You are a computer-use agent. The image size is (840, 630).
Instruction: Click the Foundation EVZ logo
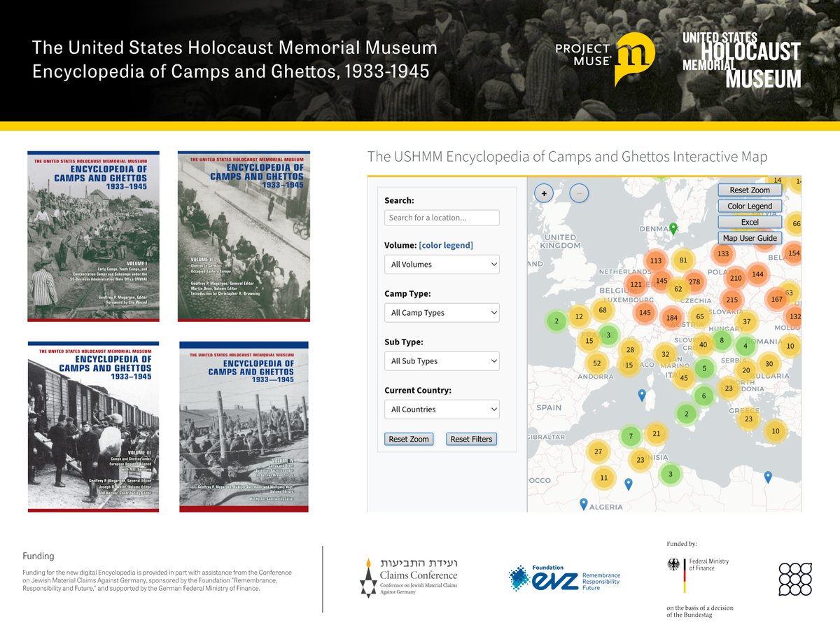564,578
